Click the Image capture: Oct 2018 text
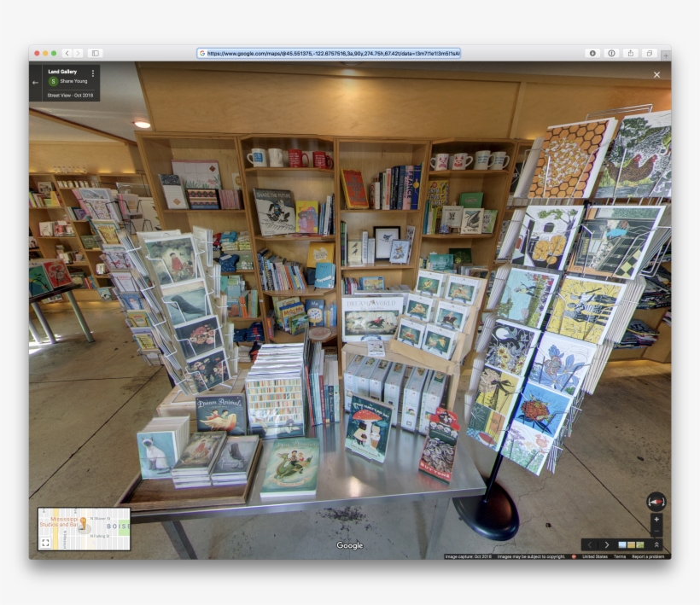 469,556
